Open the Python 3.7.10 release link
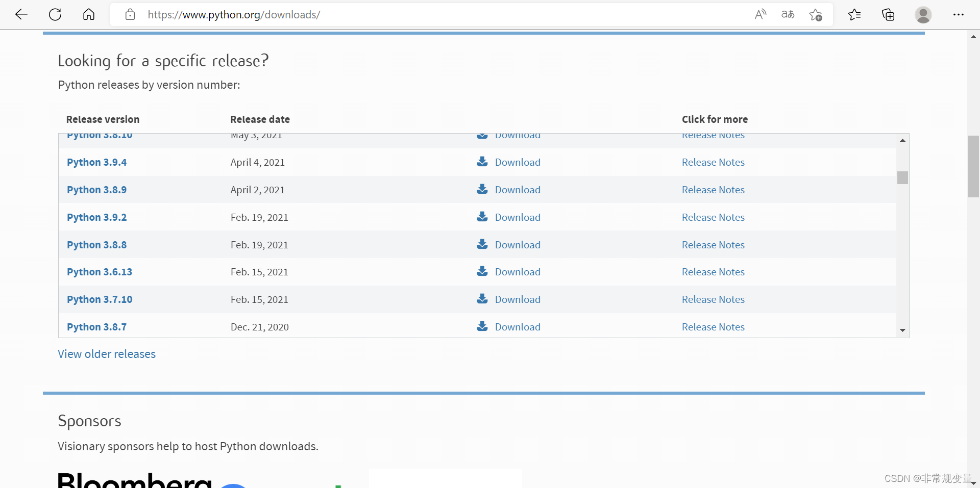Screen dimensions: 980x488 [100, 299]
